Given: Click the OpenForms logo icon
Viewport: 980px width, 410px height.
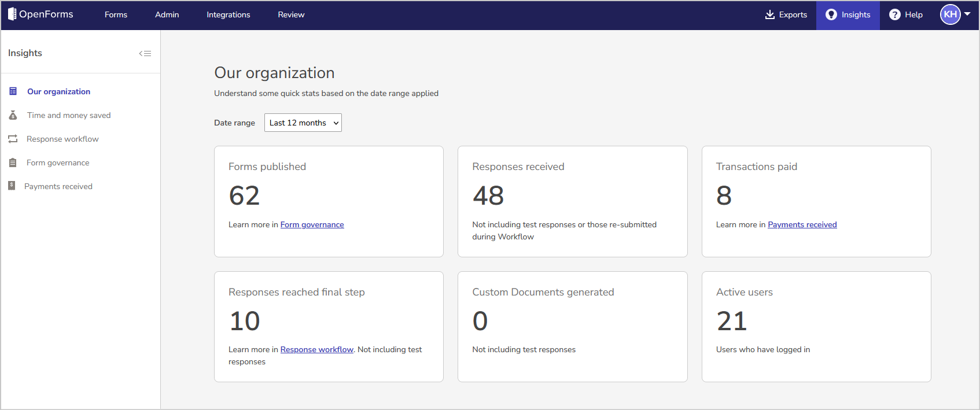Looking at the screenshot, I should point(12,14).
